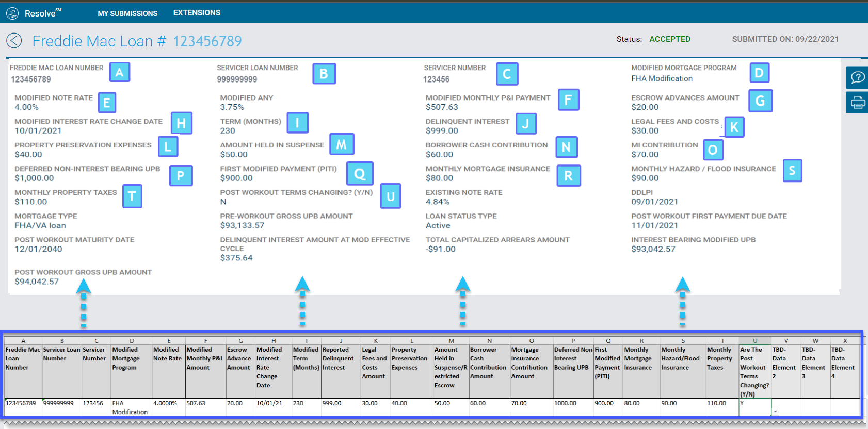
Task: Select the mortgage type FHA/VA loan
Action: (40, 226)
